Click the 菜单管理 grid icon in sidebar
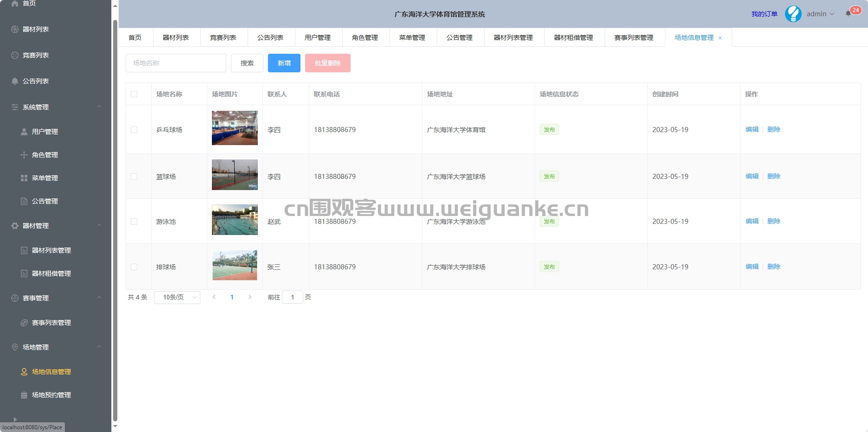This screenshot has width=868, height=432. [x=24, y=178]
